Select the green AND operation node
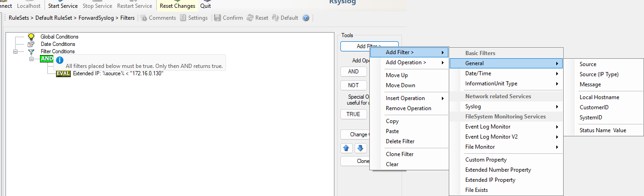The image size is (644, 196). pos(47,59)
